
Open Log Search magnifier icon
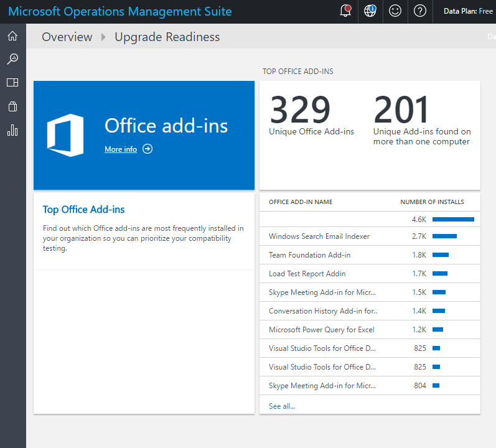click(x=12, y=59)
